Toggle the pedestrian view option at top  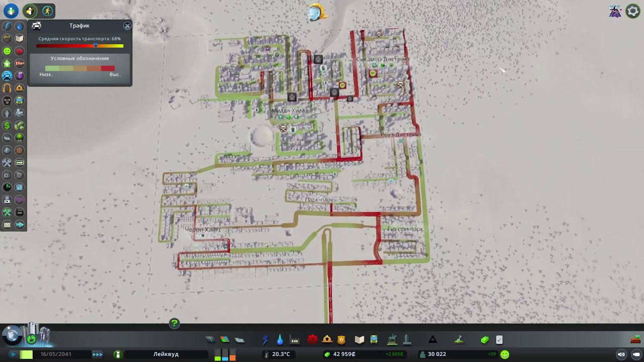[47, 11]
